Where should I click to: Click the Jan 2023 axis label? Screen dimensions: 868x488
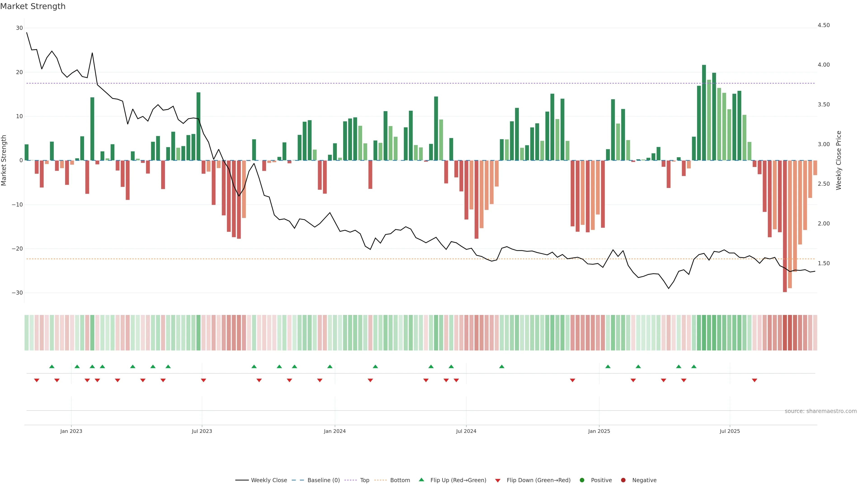[71, 431]
